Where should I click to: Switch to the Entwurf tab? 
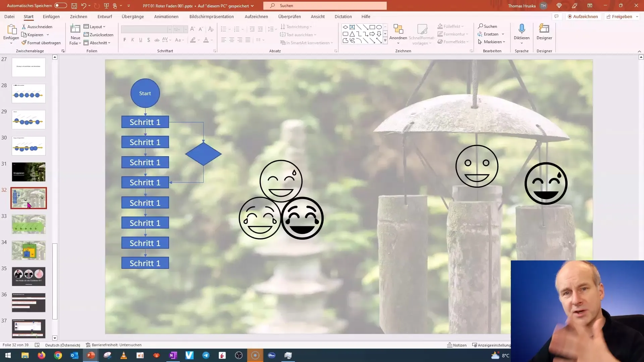105,16
